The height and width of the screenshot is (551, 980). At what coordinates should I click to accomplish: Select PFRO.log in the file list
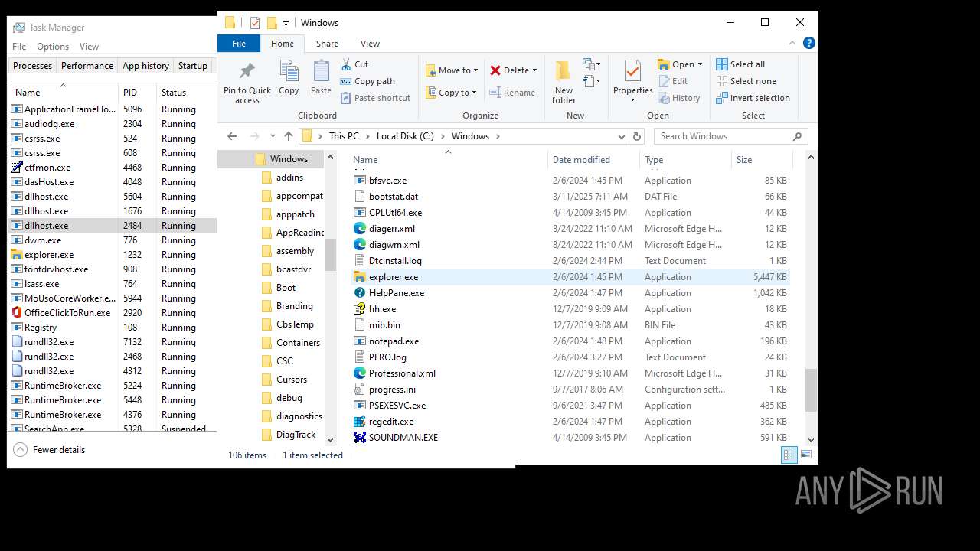387,357
